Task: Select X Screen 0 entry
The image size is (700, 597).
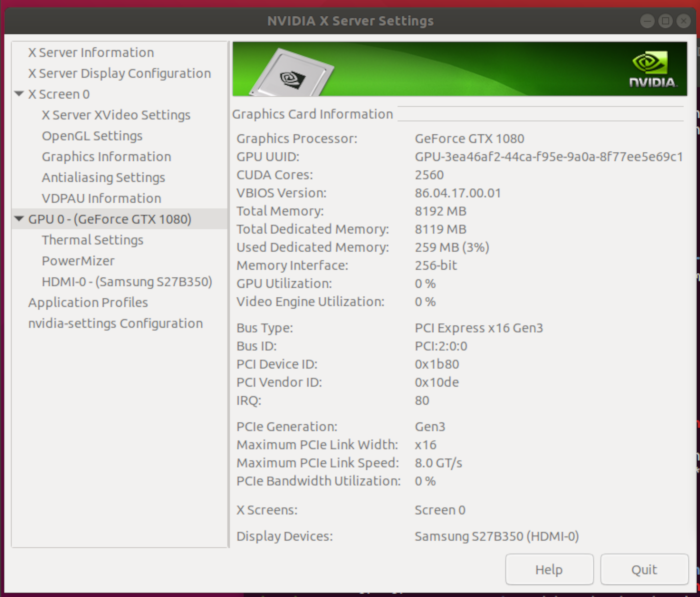Action: (x=59, y=94)
